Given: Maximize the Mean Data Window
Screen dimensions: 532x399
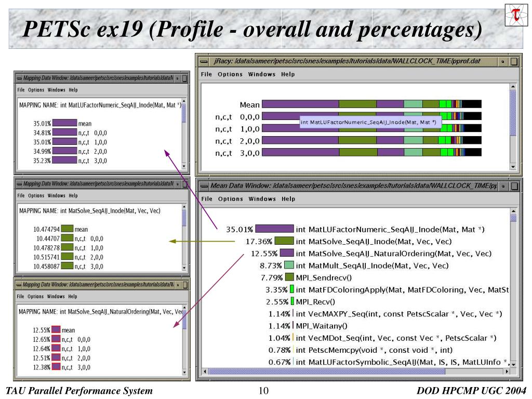Looking at the screenshot, I should [514, 186].
